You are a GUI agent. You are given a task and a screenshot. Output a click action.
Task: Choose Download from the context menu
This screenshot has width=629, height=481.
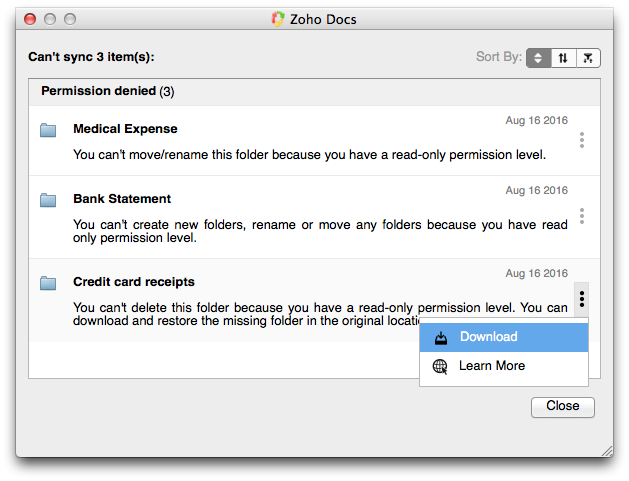click(x=488, y=337)
